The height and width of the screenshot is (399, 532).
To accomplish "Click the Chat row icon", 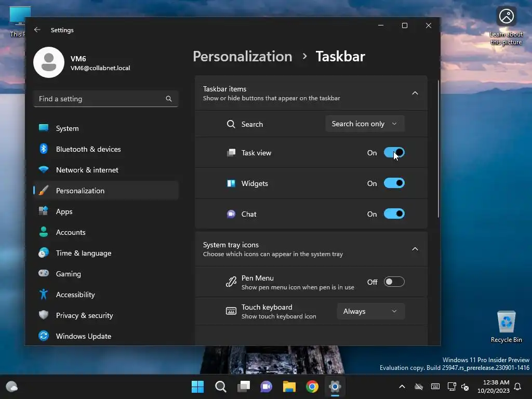I will pos(231,214).
